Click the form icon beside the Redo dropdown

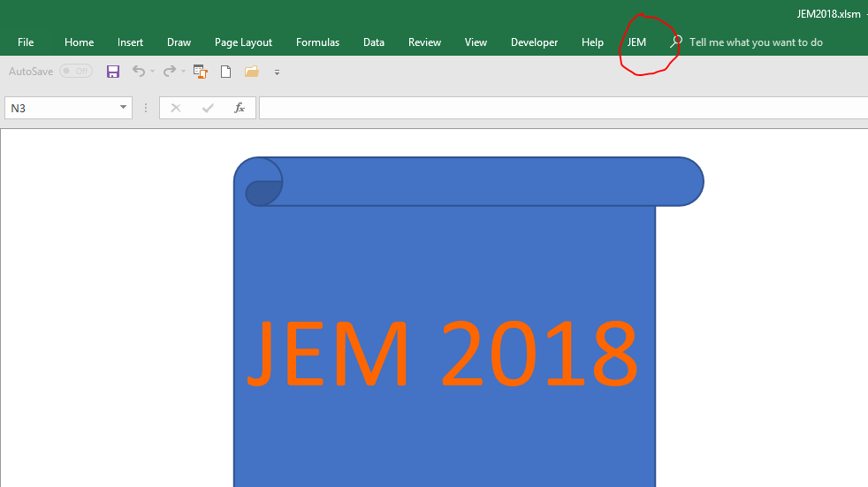200,72
